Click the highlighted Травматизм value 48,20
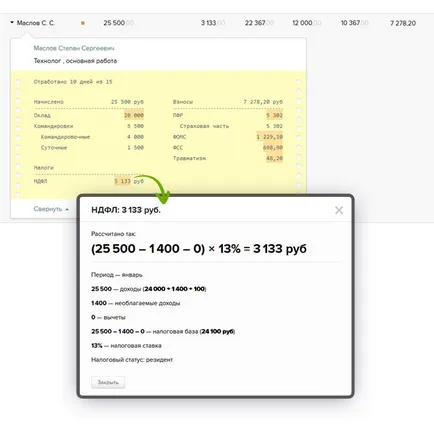The image size is (434, 430). pos(274,158)
